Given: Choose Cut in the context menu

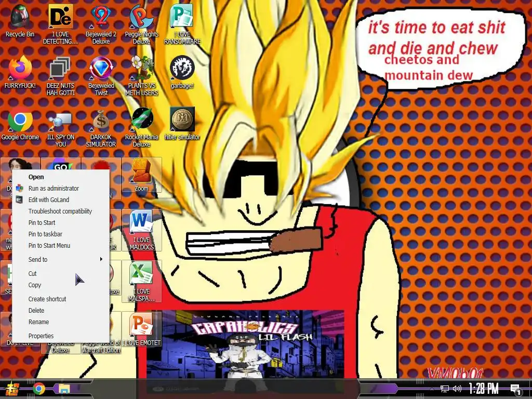Looking at the screenshot, I should point(61,273).
